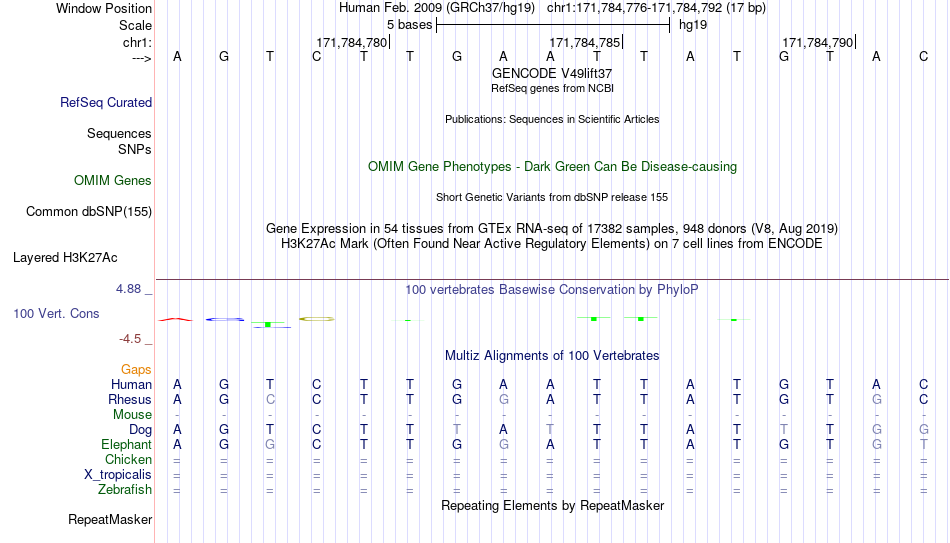Select the Gaps row label
This screenshot has height=543, width=950.
tap(136, 370)
